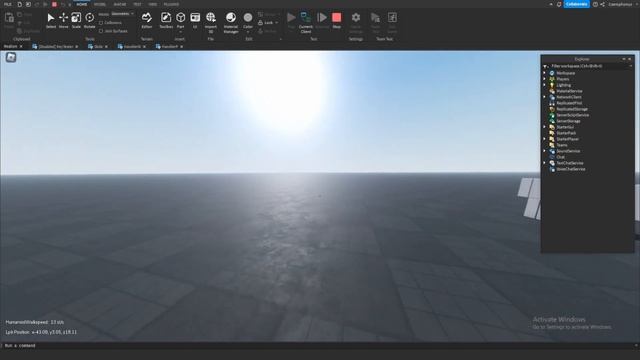The width and height of the screenshot is (640, 360).
Task: Expand the Lighting tree node
Action: click(x=544, y=85)
